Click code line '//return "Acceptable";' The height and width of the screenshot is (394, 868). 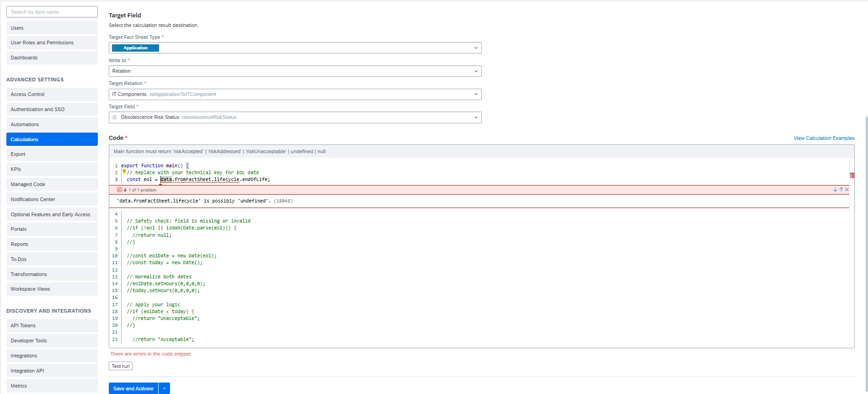[x=163, y=340]
